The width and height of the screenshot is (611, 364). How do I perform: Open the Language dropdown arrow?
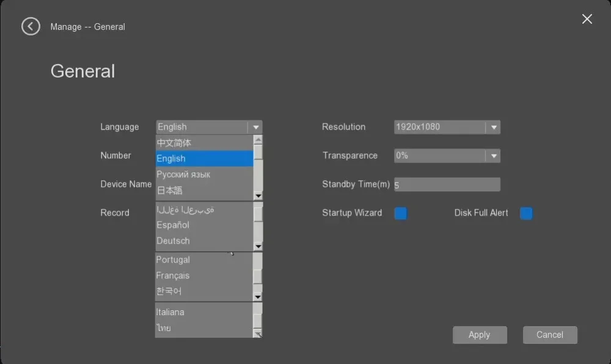[255, 127]
